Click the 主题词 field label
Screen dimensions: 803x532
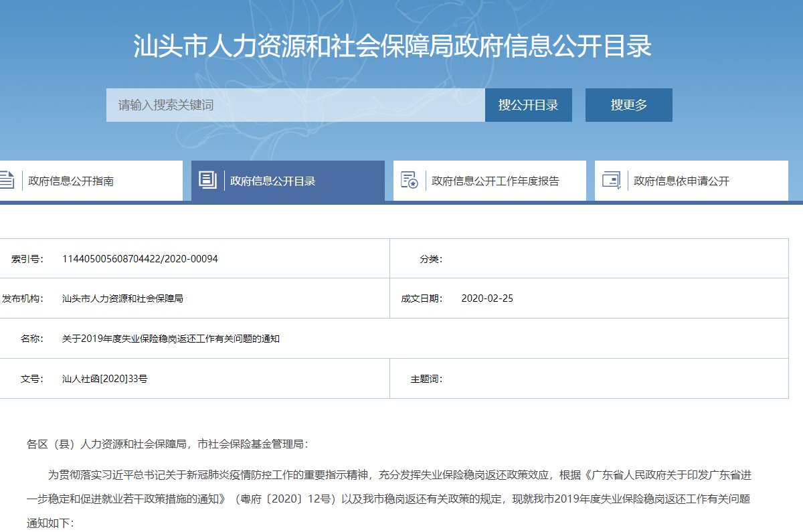pyautogui.click(x=426, y=379)
